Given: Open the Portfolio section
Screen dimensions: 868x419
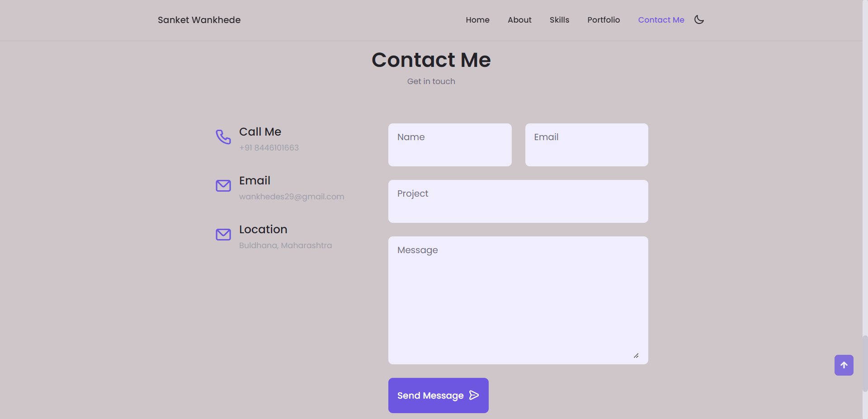Looking at the screenshot, I should point(604,20).
